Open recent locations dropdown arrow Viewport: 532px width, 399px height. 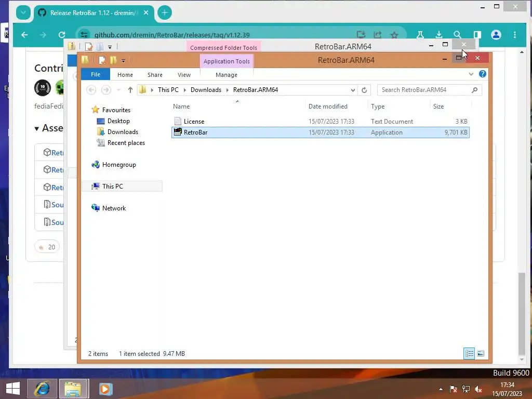pos(118,90)
